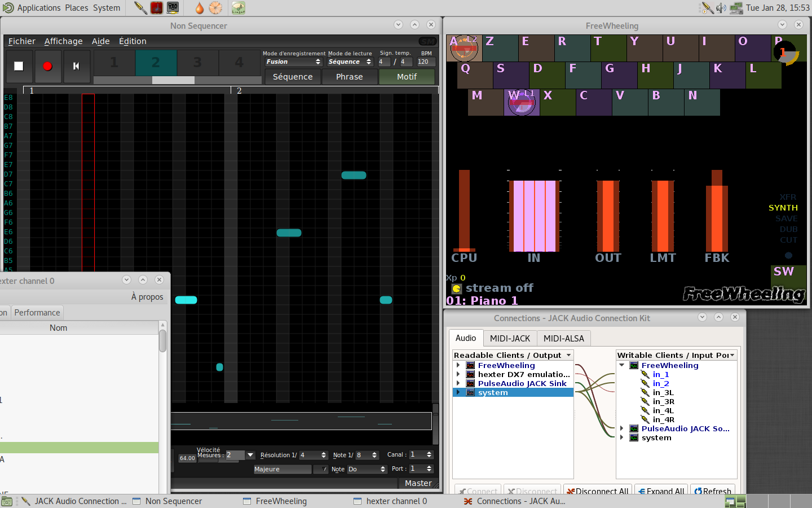The image size is (812, 508).
Task: Open Mode d'enregistrement Fusion dropdown
Action: click(293, 62)
